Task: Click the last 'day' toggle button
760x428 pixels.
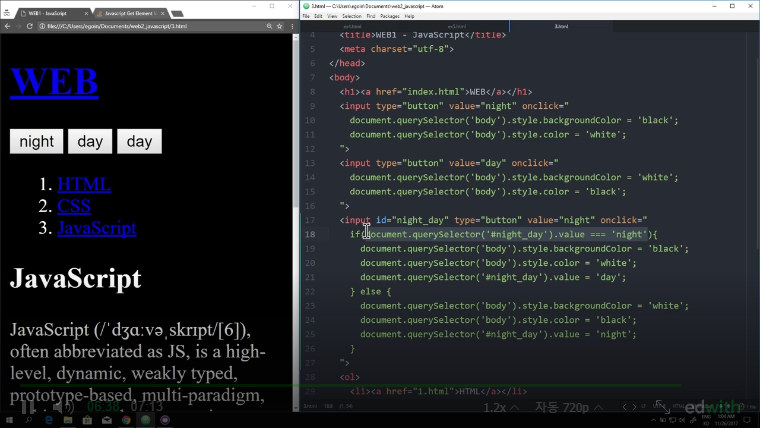Action: (140, 142)
